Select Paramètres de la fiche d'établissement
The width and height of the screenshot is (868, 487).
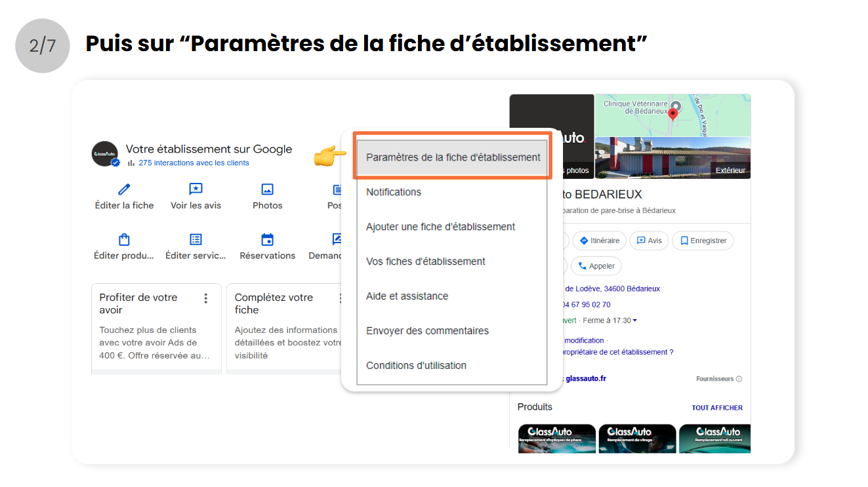(453, 157)
